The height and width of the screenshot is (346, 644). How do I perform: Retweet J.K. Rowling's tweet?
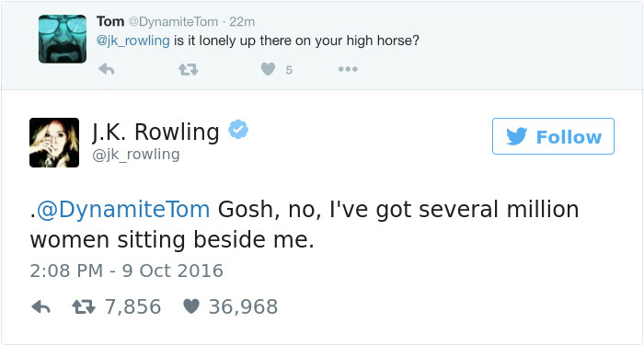pyautogui.click(x=84, y=307)
